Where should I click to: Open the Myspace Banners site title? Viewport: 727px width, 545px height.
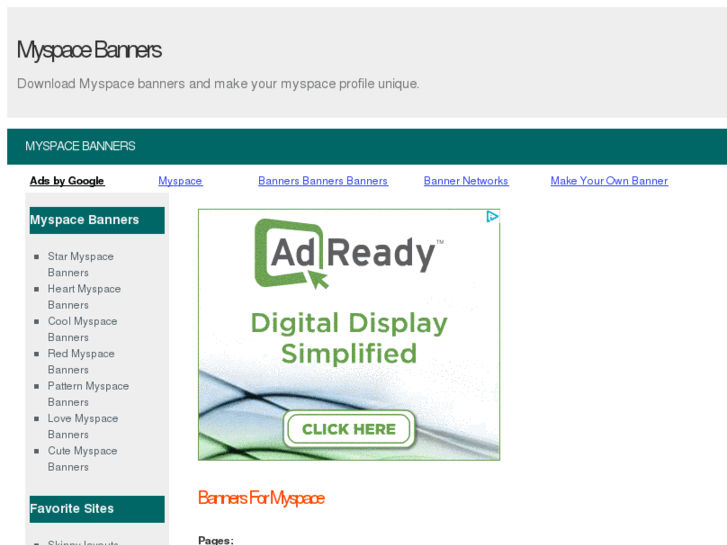tap(89, 50)
